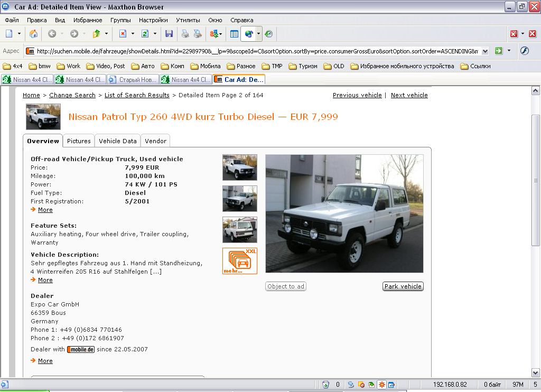Click the green arrow envelope status icon
541x392 pixels.
371,385
